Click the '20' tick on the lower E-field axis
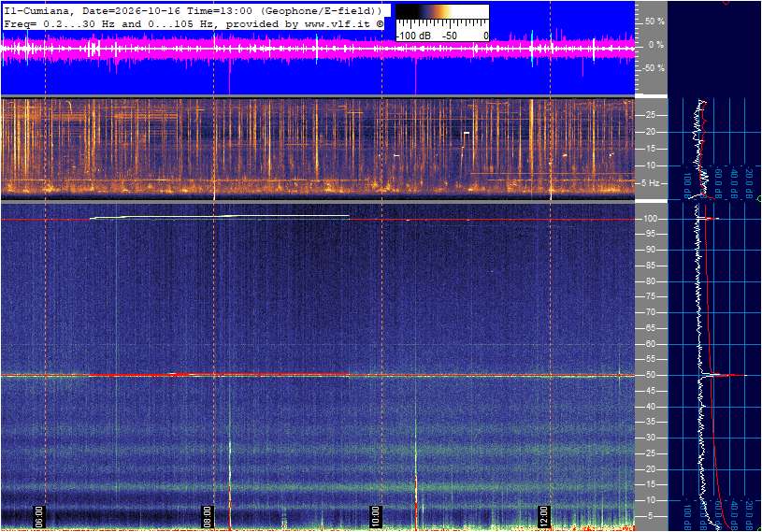The image size is (762, 532). 650,469
